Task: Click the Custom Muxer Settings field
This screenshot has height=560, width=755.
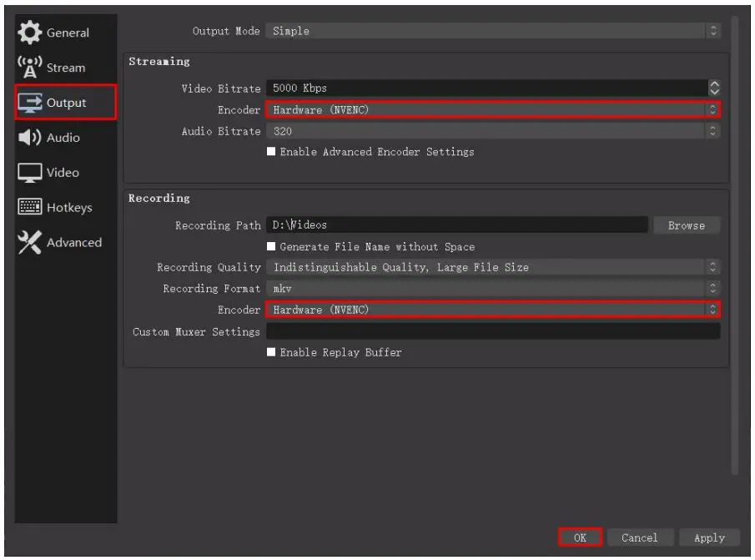Action: tap(492, 331)
